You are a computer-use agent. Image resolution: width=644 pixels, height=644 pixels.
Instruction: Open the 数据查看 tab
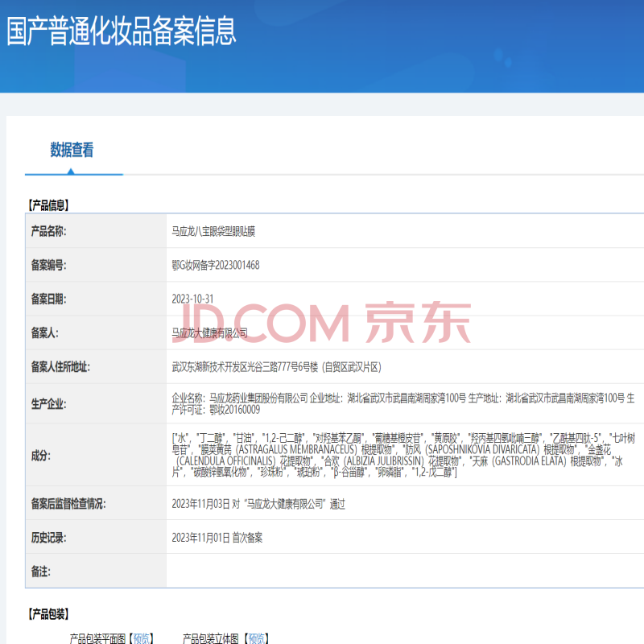[72, 150]
